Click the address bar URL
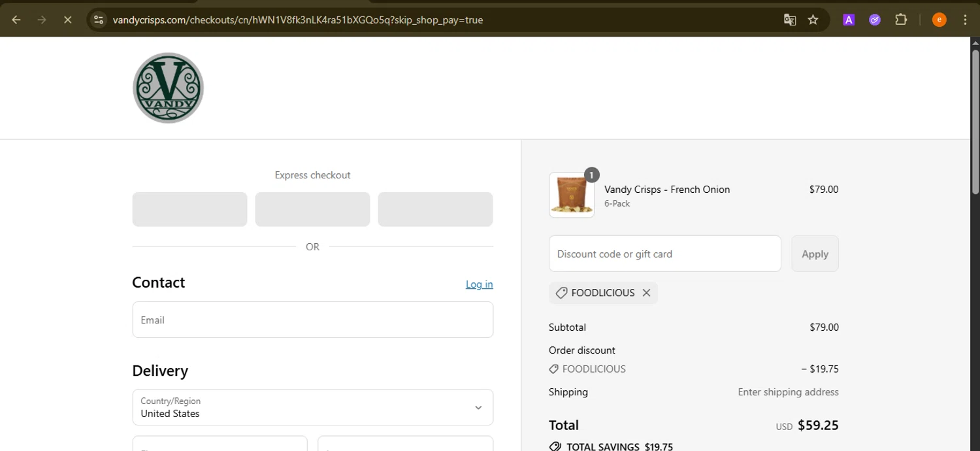This screenshot has height=451, width=980. pyautogui.click(x=298, y=20)
